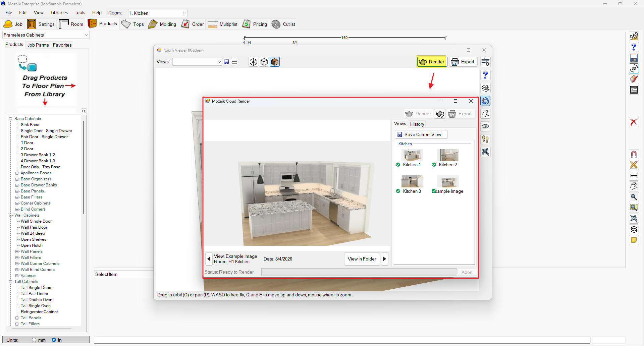
Task: Select wireframe cube view mode
Action: [x=253, y=62]
